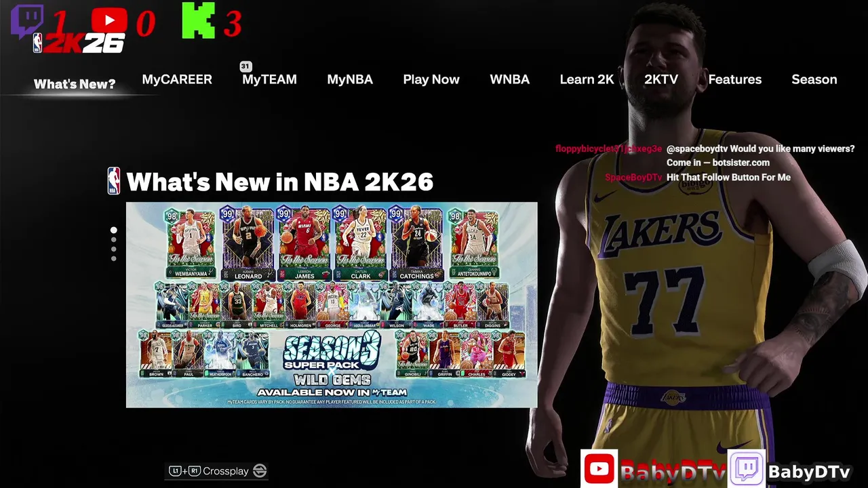Click the Paul player card
Image resolution: width=868 pixels, height=488 pixels.
[x=187, y=354]
